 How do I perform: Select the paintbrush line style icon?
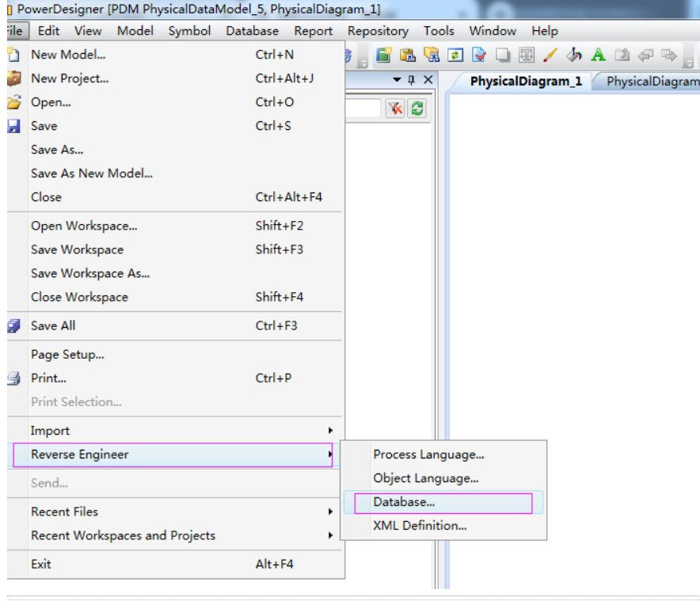550,55
